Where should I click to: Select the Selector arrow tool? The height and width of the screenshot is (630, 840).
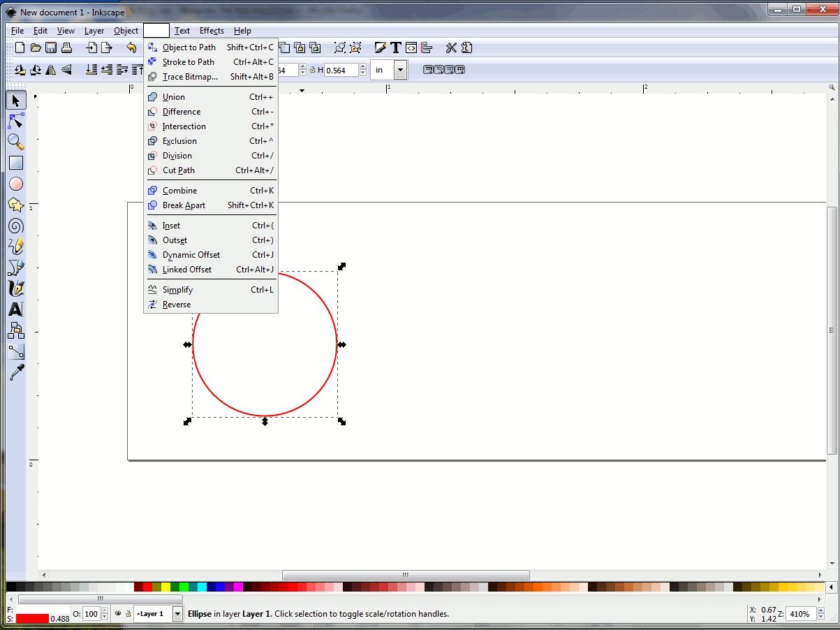(16, 101)
